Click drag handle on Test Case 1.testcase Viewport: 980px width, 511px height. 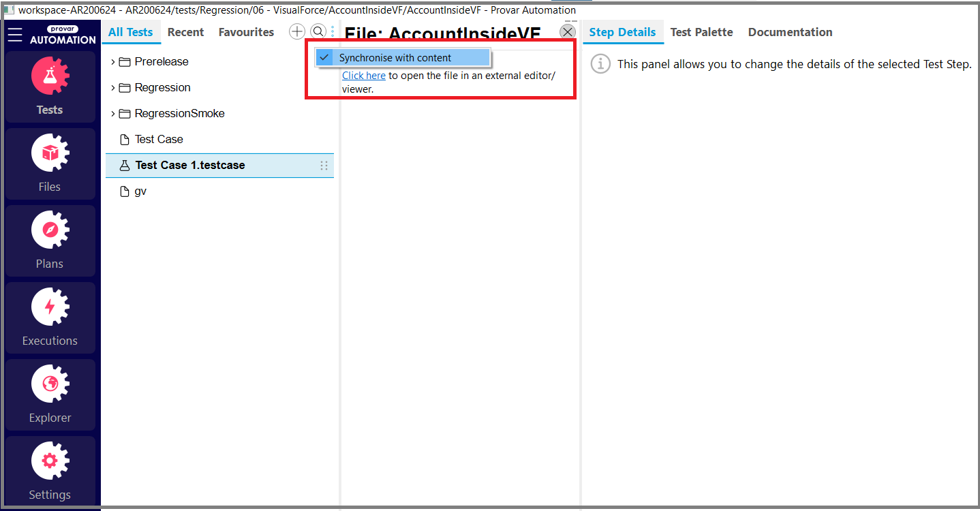tap(324, 166)
